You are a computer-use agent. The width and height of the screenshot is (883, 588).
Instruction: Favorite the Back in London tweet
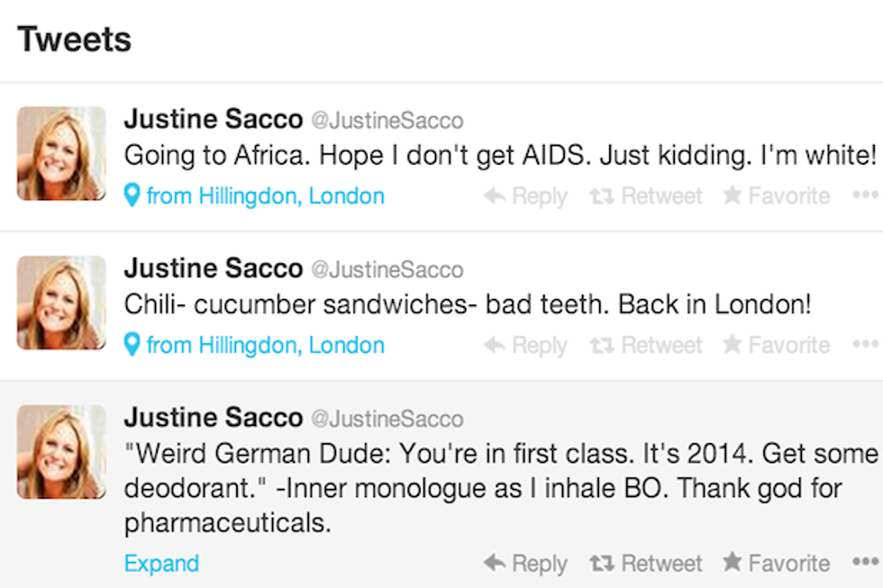click(x=776, y=345)
